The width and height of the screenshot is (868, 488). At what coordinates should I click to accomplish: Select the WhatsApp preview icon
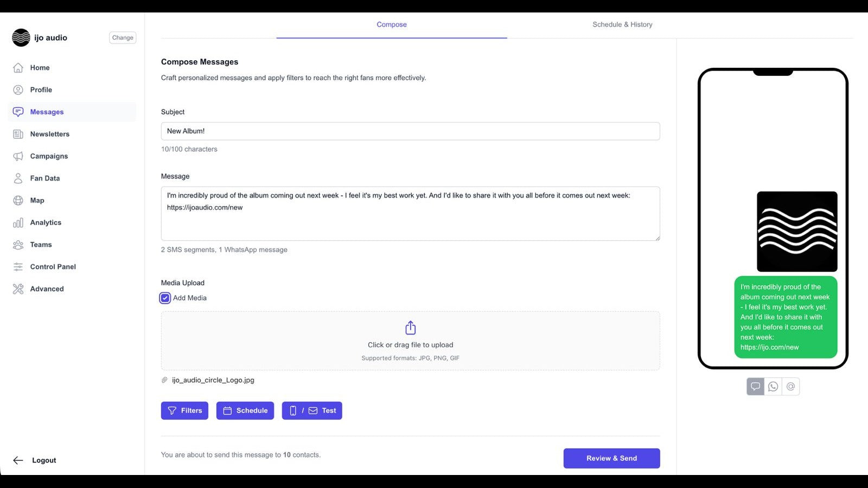(x=773, y=387)
